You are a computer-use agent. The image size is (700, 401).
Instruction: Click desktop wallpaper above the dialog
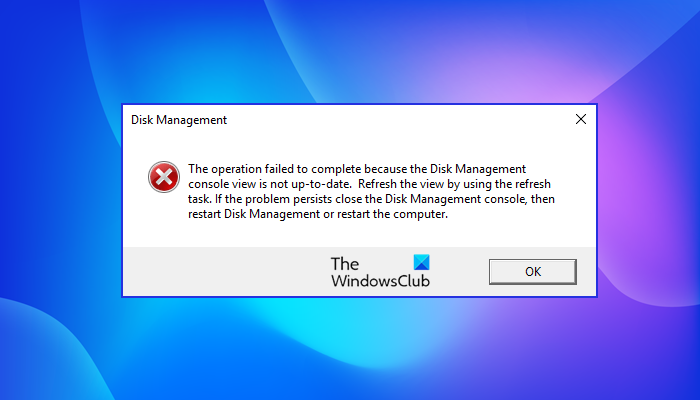(350, 50)
